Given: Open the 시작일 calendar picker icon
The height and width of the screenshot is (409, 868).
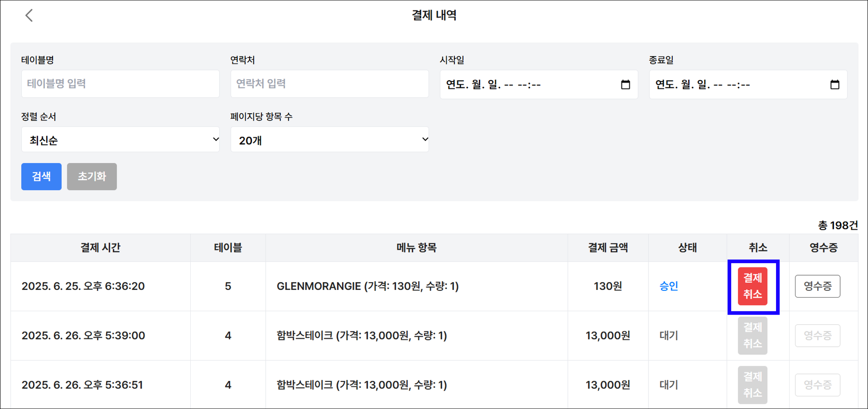Looking at the screenshot, I should (x=625, y=84).
